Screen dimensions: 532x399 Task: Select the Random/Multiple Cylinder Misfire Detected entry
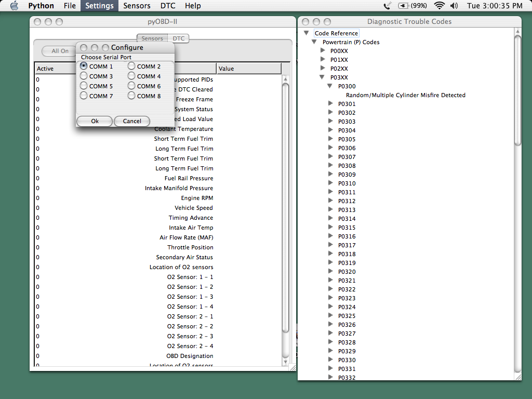tap(405, 95)
